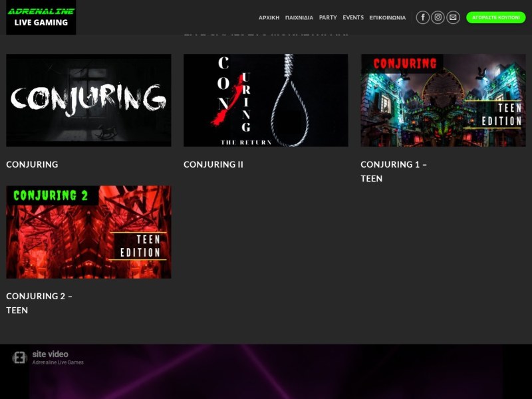Open the Conjuring game thumbnail

88,100
